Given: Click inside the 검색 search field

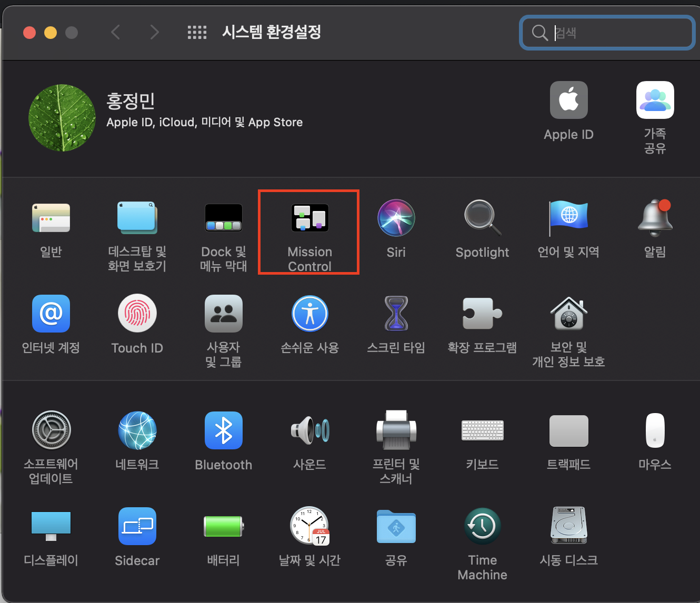Looking at the screenshot, I should click(x=608, y=33).
